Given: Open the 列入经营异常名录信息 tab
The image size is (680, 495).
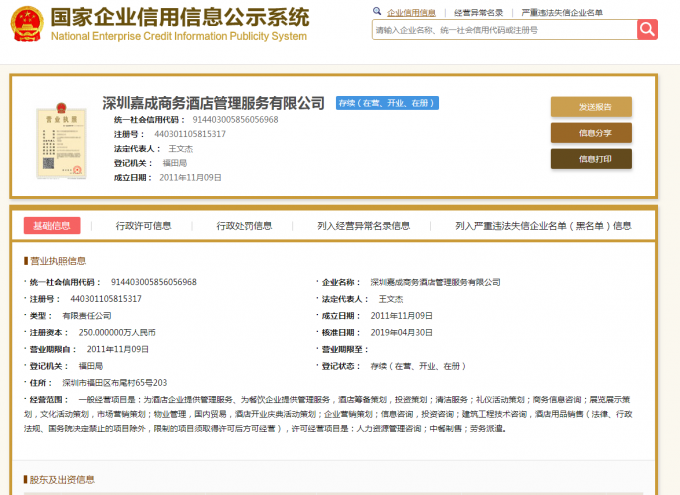Looking at the screenshot, I should click(x=363, y=226).
